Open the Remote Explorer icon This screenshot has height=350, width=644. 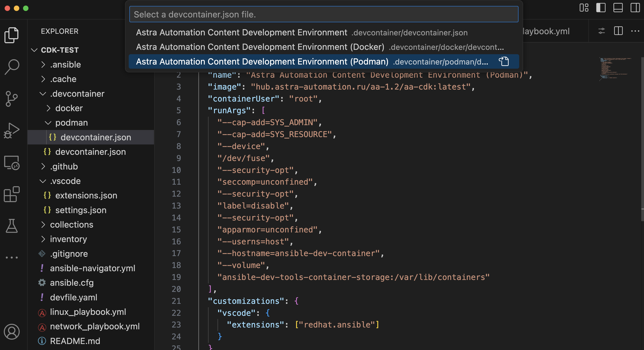[x=11, y=162]
